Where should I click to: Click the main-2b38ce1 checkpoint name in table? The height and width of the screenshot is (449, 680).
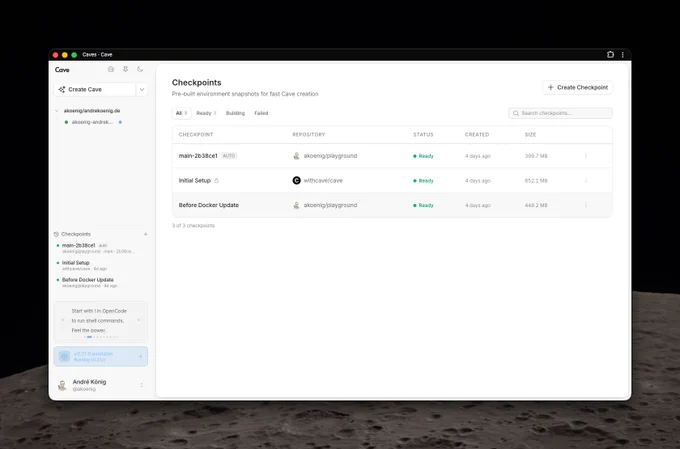[198, 156]
